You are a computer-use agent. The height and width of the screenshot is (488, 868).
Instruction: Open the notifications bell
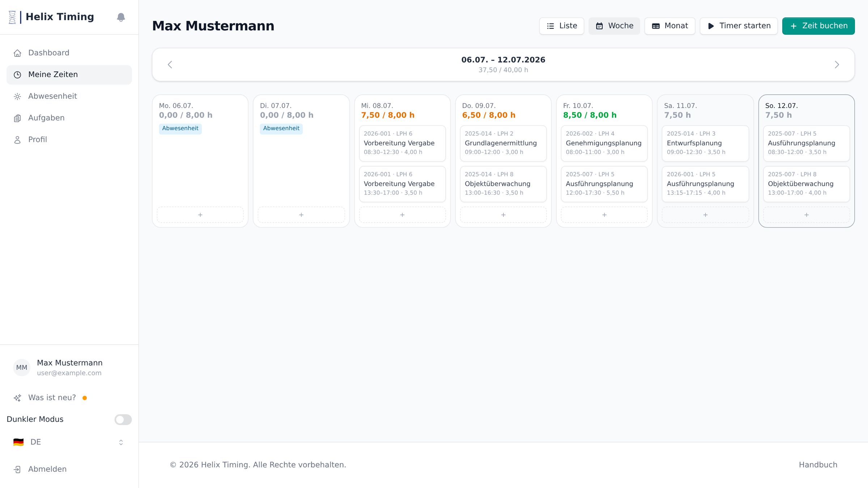point(121,17)
